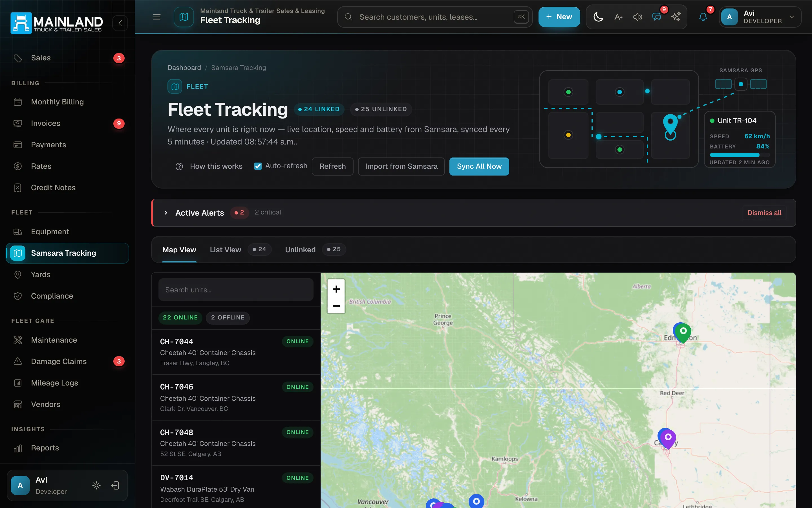Click Import from Samsara button
This screenshot has height=508, width=812.
tap(401, 166)
